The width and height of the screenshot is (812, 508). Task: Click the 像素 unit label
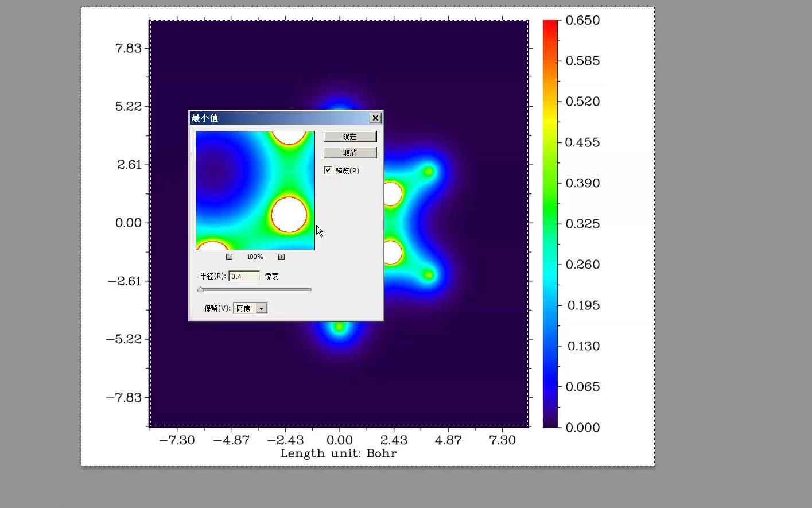tap(272, 276)
